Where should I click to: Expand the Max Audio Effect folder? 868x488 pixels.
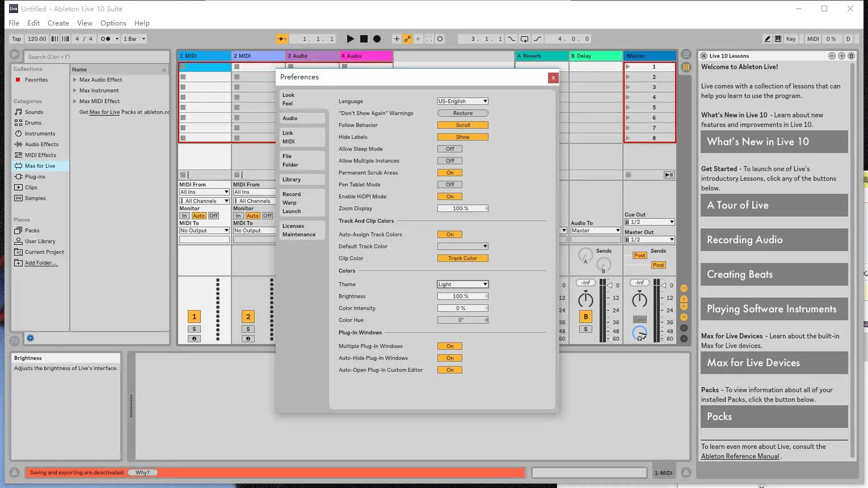(x=75, y=80)
